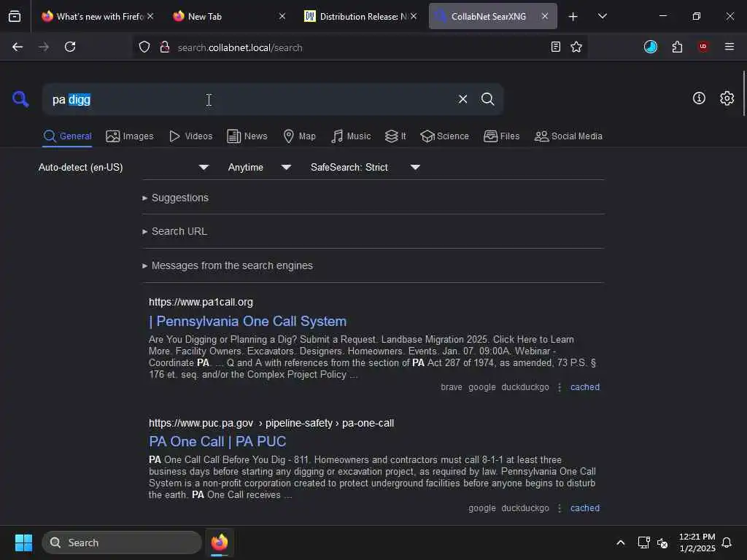The image size is (747, 560).
Task: Open the Windows Start menu
Action: tap(23, 542)
